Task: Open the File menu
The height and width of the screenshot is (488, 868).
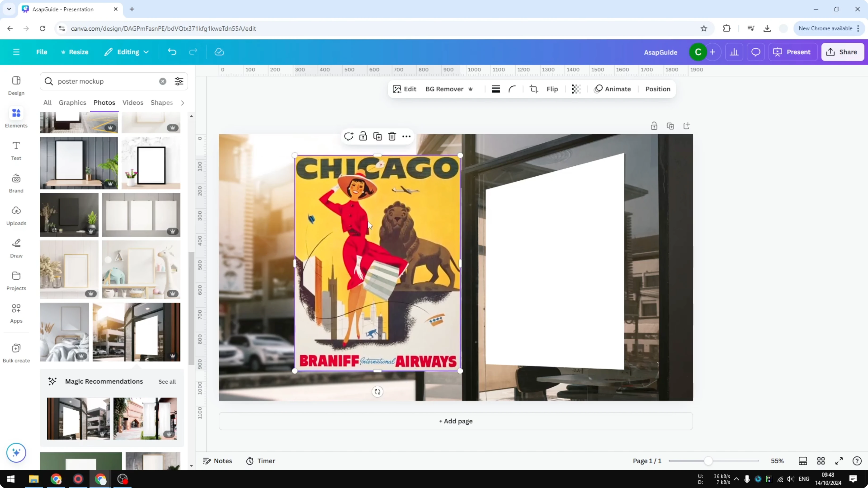Action: (x=42, y=52)
